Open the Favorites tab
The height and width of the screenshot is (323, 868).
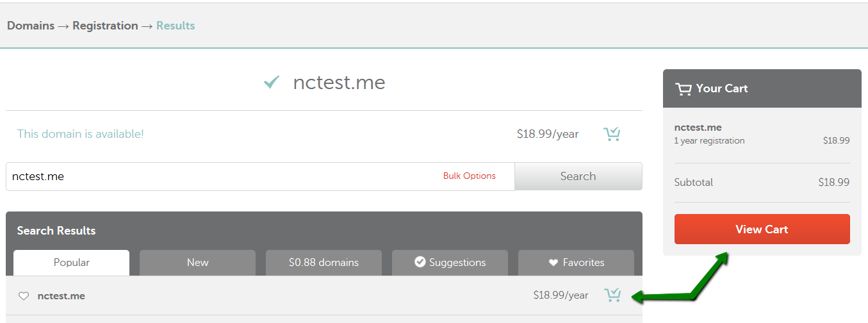[576, 263]
